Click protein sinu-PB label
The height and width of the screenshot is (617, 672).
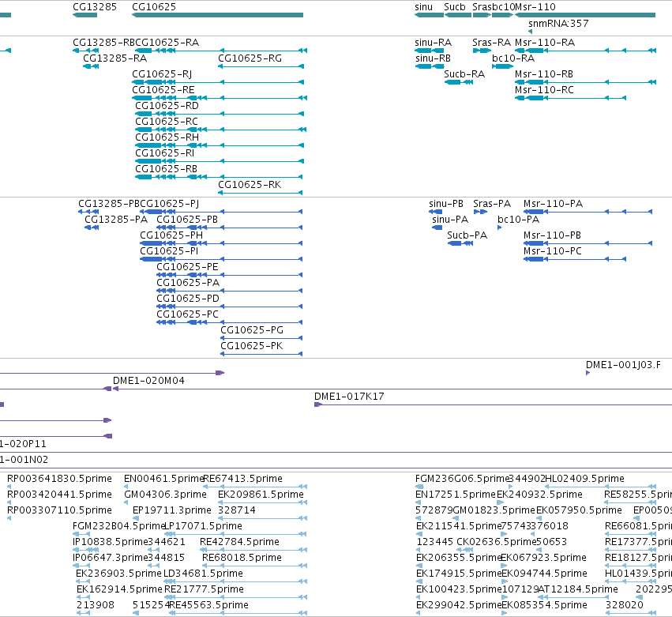445,204
